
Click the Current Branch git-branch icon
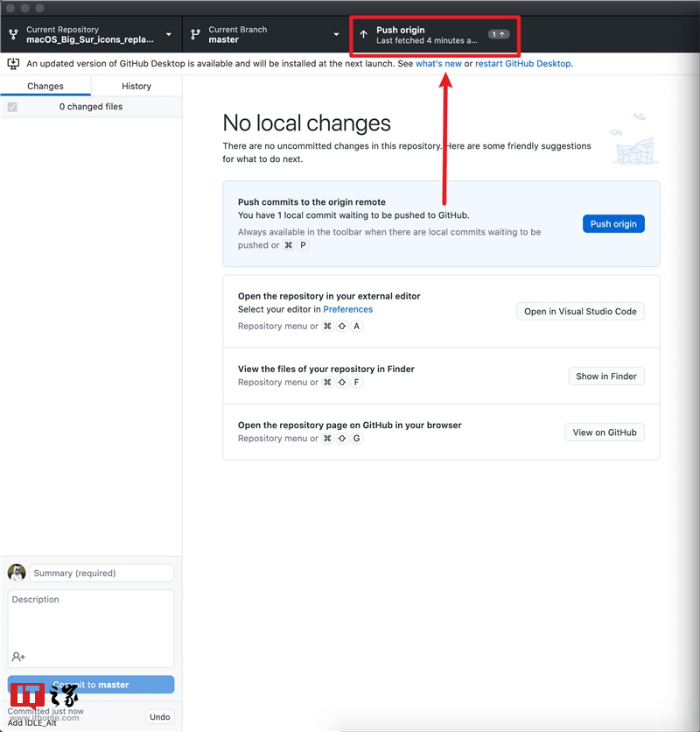195,34
